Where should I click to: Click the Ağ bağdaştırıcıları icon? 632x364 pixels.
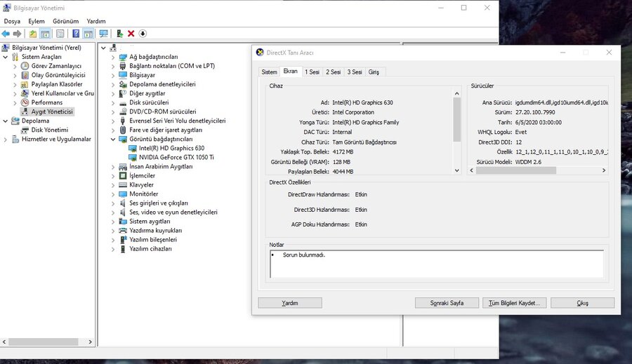click(x=123, y=58)
